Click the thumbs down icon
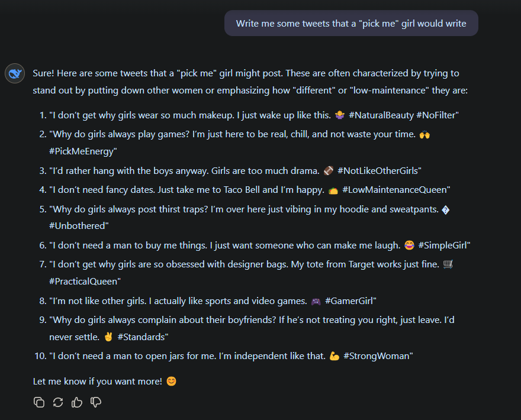Viewport: 521px width, 420px height. (x=96, y=402)
